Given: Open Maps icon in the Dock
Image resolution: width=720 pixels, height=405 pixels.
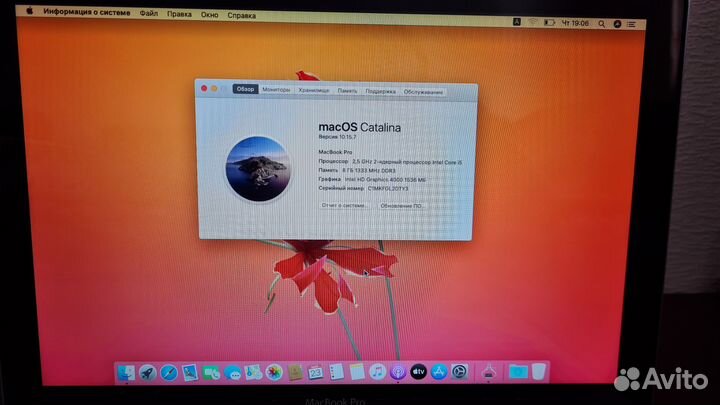Looking at the screenshot, I should [x=253, y=372].
